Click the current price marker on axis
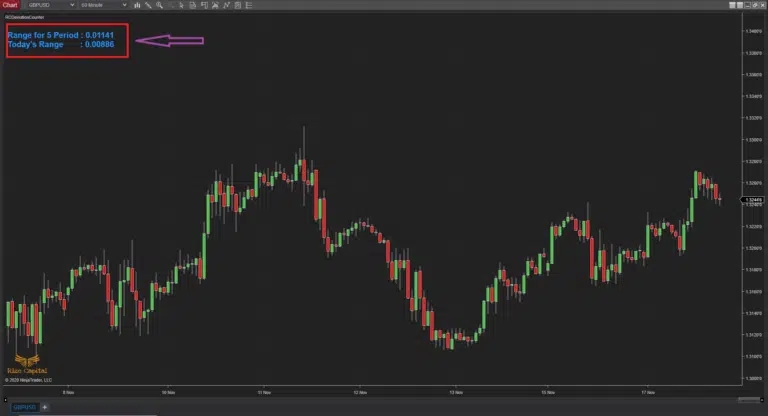Viewport: 768px width, 416px height. tap(752, 201)
